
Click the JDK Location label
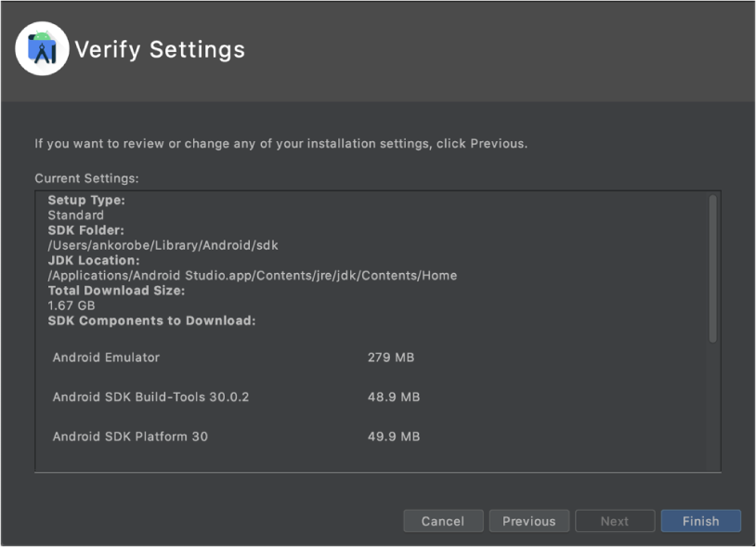pyautogui.click(x=94, y=260)
